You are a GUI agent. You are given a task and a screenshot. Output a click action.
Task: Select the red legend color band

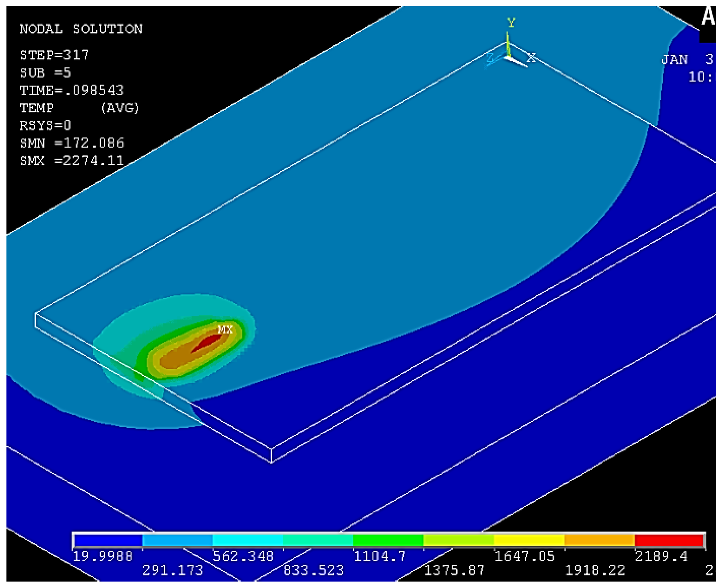coord(669,541)
